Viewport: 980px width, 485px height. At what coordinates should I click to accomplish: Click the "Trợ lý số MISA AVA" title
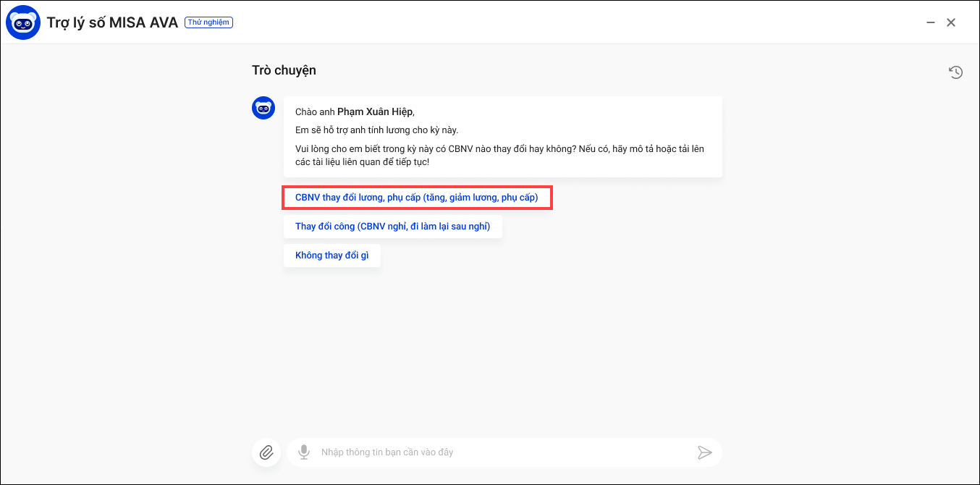point(112,22)
